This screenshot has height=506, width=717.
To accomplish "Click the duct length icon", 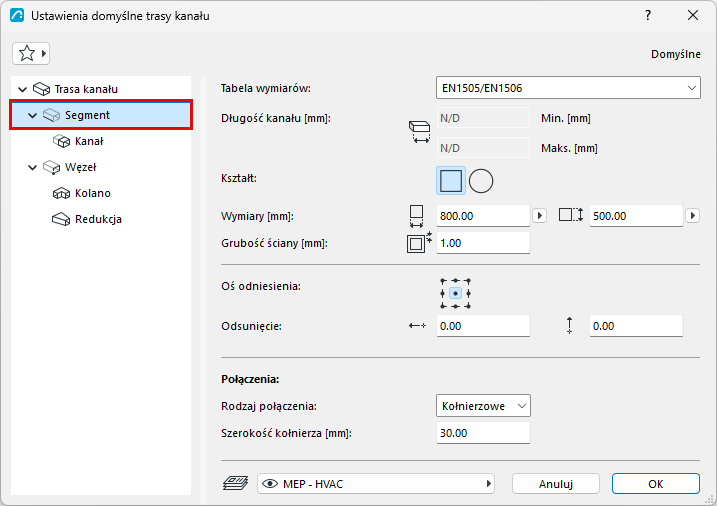I will coord(419,132).
